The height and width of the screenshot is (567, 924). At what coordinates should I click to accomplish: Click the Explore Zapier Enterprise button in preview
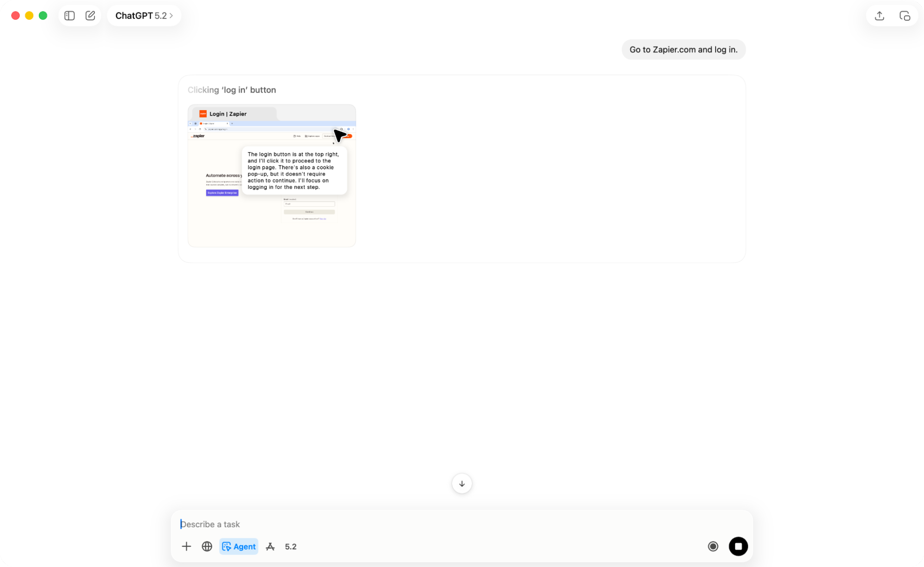[x=222, y=193]
